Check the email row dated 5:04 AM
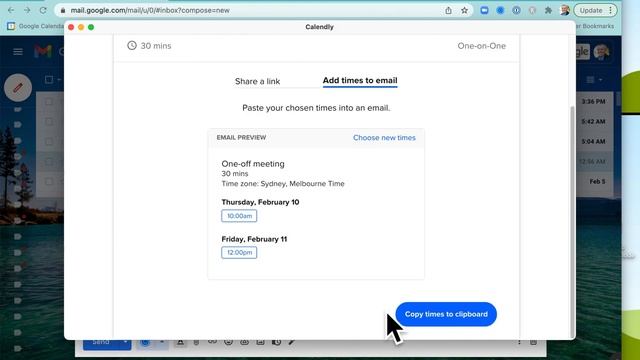 [49, 142]
